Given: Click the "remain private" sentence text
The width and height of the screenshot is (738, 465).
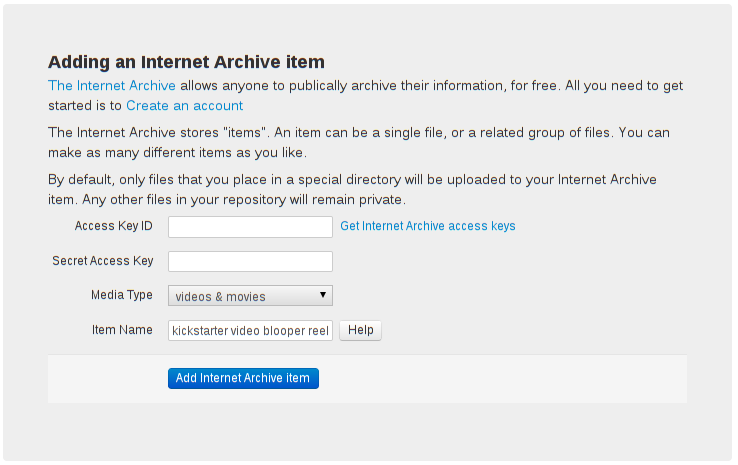Looking at the screenshot, I should [x=244, y=200].
